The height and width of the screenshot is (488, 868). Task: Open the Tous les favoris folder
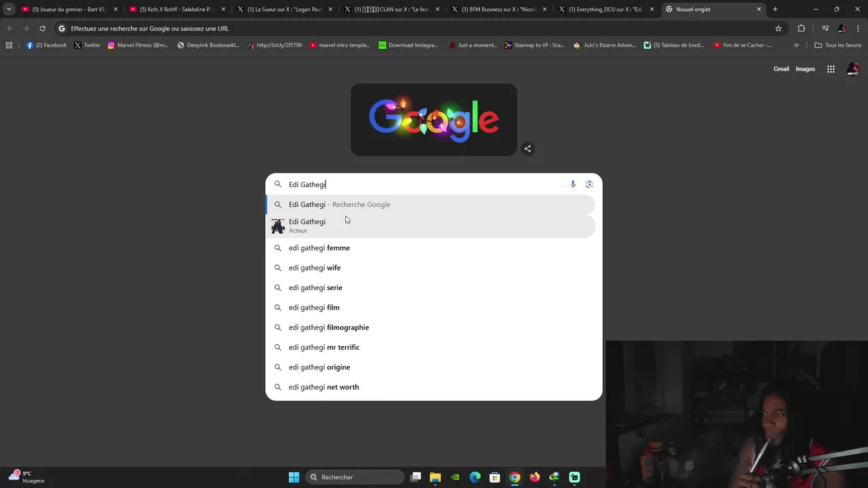tap(837, 45)
